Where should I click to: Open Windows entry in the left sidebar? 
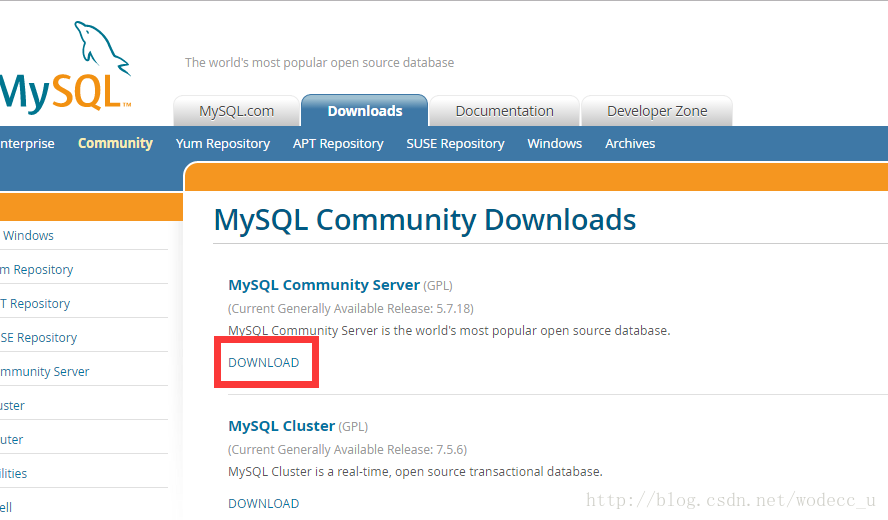pos(28,236)
